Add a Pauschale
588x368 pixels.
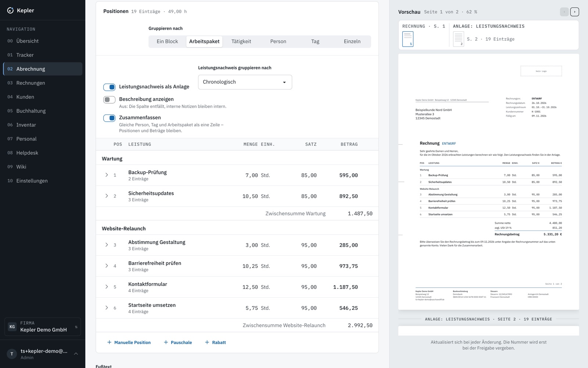coord(178,342)
